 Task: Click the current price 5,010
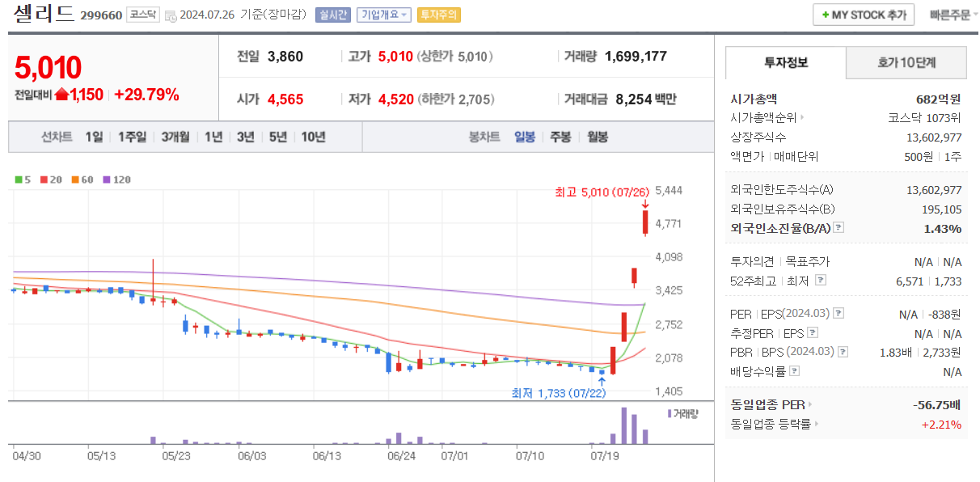[x=48, y=69]
